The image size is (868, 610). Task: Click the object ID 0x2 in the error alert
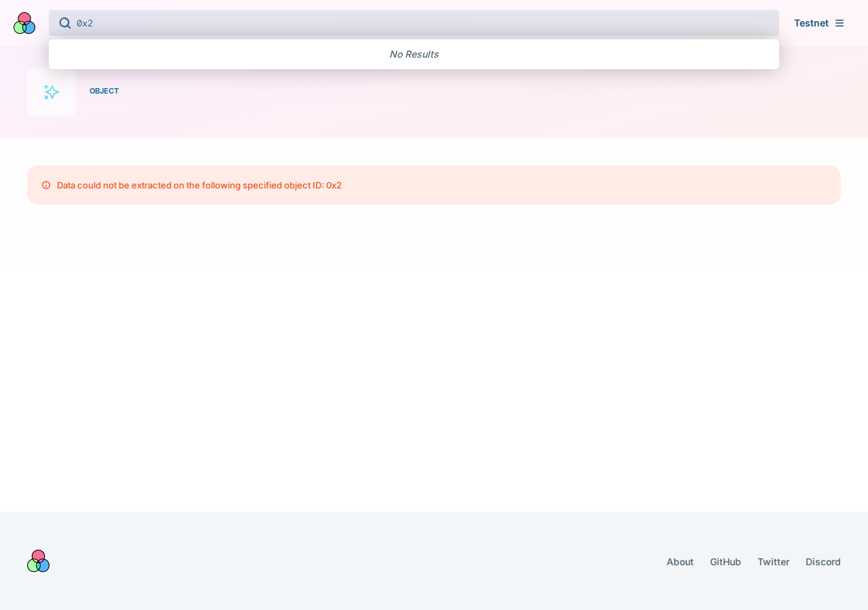[x=334, y=185]
